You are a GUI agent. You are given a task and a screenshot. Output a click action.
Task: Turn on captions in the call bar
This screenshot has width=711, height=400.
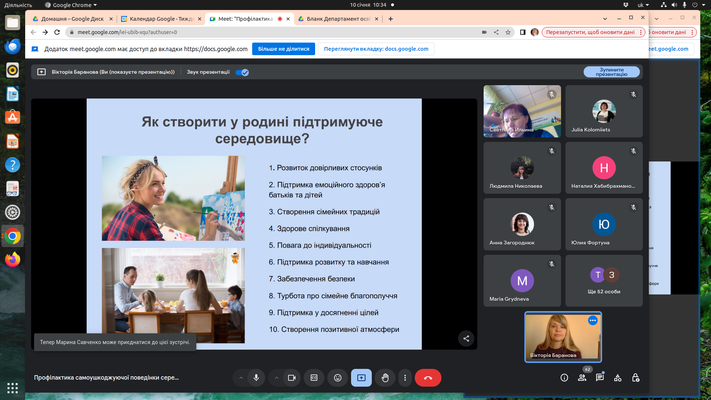coord(314,378)
